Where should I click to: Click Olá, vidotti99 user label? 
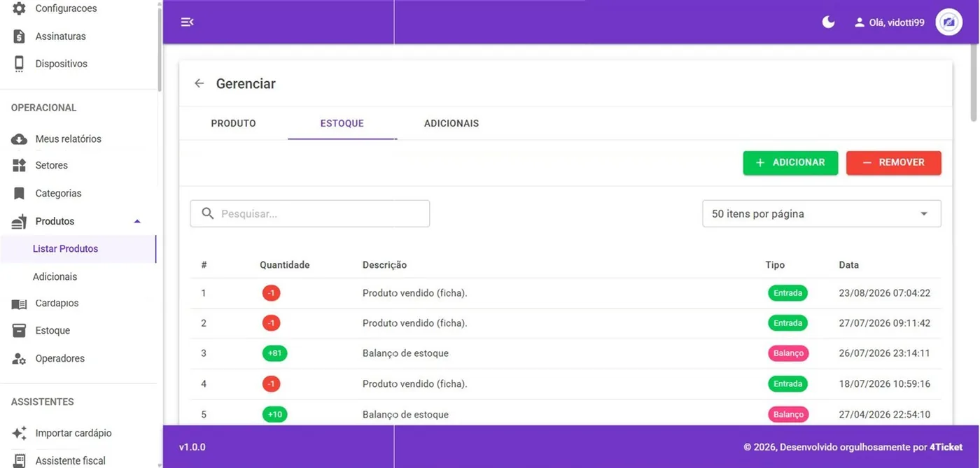tap(897, 22)
